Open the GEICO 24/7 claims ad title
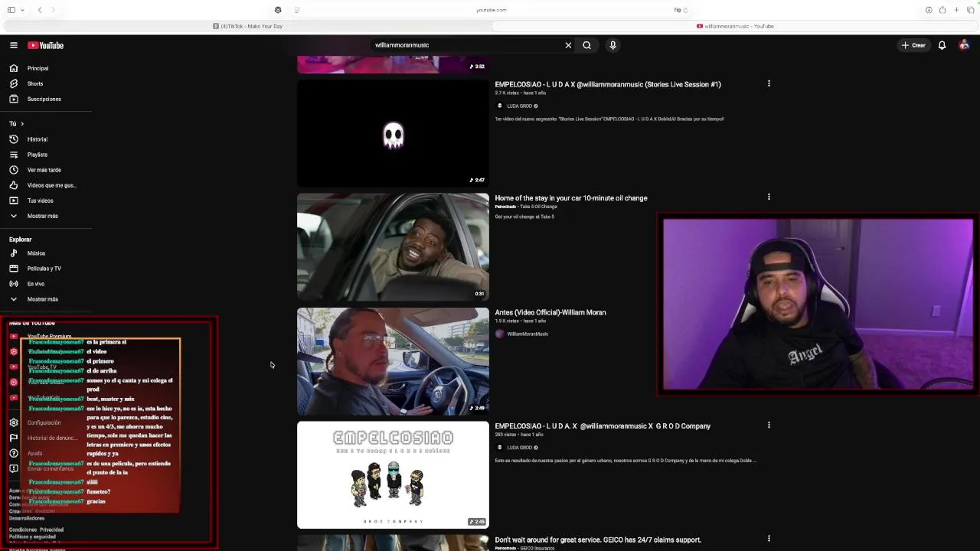The image size is (980, 551). [598, 540]
